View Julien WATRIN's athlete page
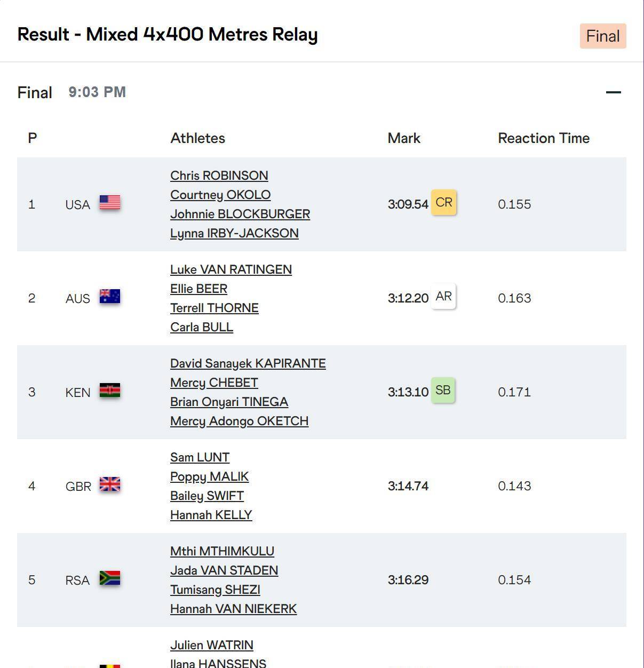The image size is (644, 668). tap(211, 645)
